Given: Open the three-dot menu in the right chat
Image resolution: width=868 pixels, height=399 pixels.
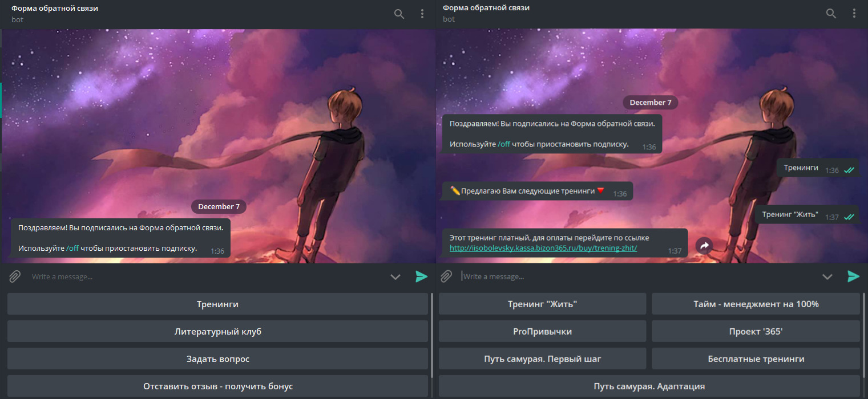Looking at the screenshot, I should (854, 14).
